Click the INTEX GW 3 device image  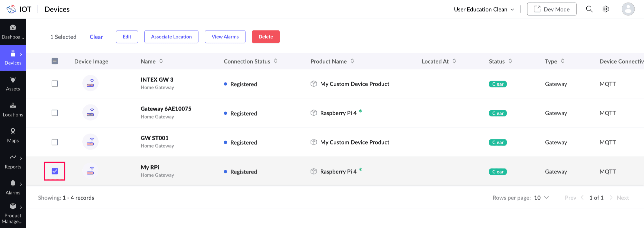(90, 83)
